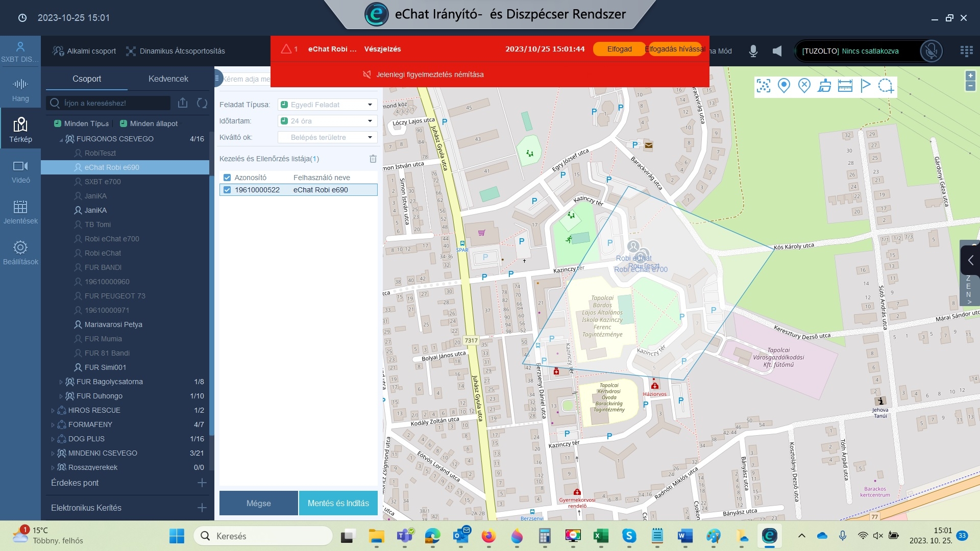
Task: Click the microphone icon in top bar
Action: (753, 51)
